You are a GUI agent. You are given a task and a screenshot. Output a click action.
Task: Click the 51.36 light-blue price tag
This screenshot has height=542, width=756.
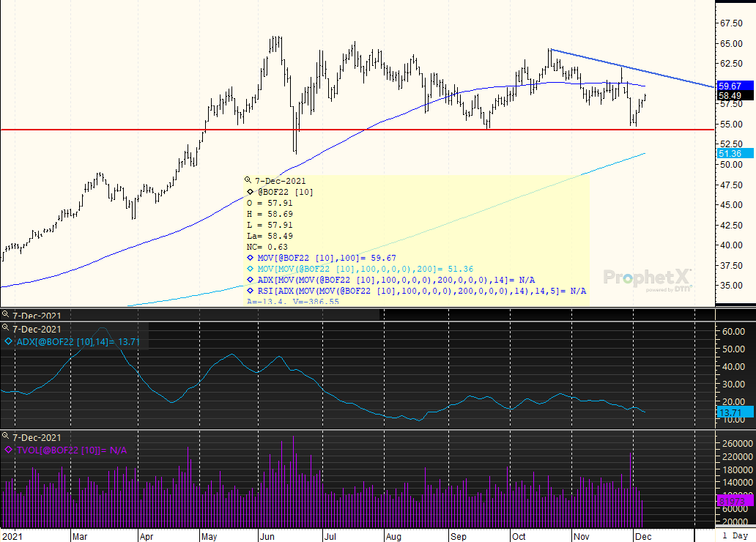click(x=730, y=154)
